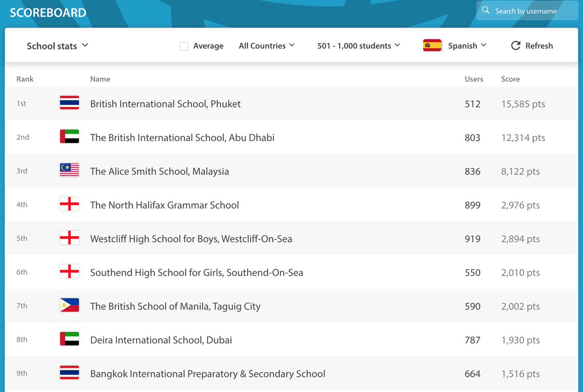Click the 6th rank label
Image resolution: width=583 pixels, height=392 pixels.
[22, 272]
